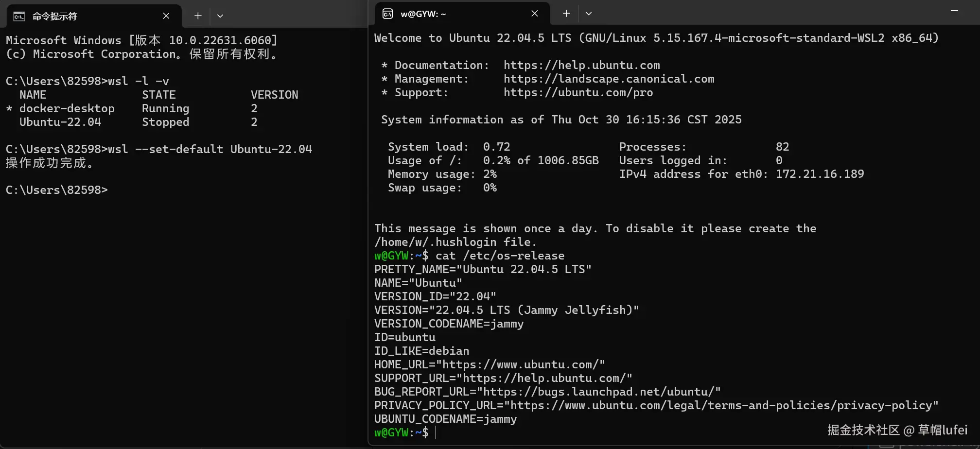Open the profile dropdown beside the w@GYW tab

pos(589,14)
